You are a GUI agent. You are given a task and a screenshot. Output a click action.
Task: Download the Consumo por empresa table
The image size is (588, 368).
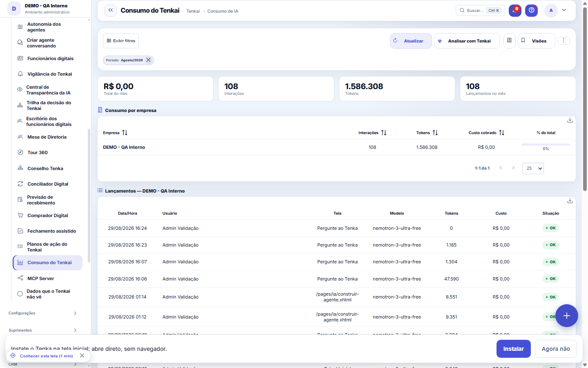point(570,120)
